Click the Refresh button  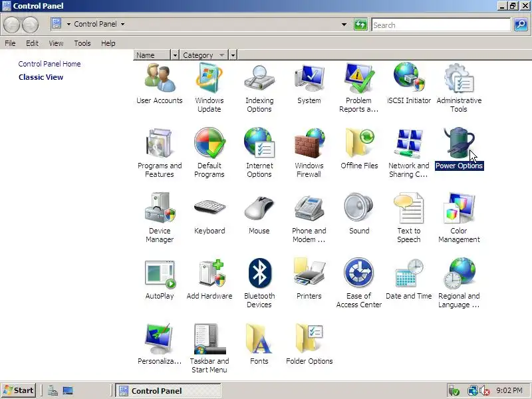pos(360,25)
